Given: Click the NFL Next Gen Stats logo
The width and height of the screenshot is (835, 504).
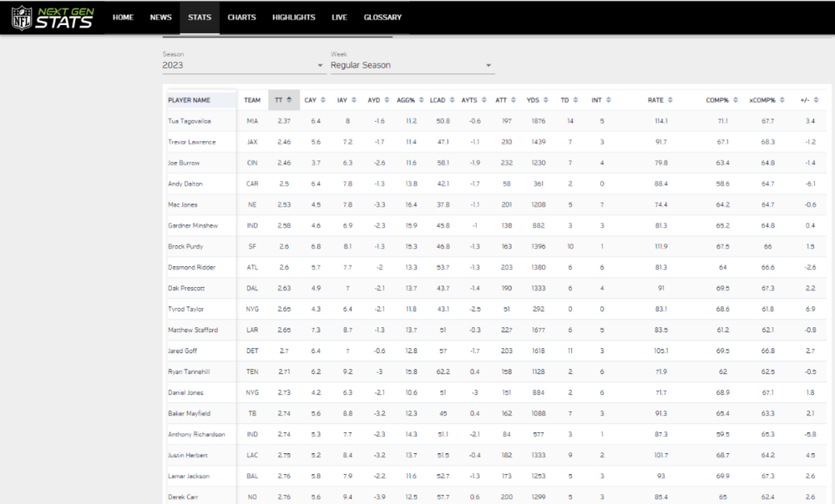Looking at the screenshot, I should 53,18.
